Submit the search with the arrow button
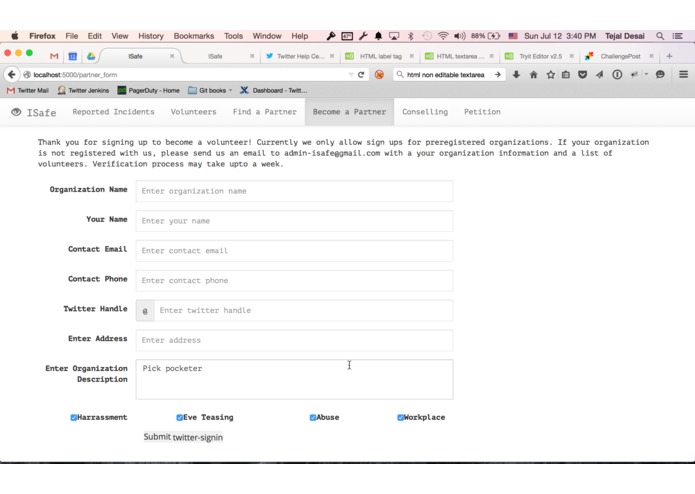Image resolution: width=695 pixels, height=494 pixels. [x=498, y=74]
